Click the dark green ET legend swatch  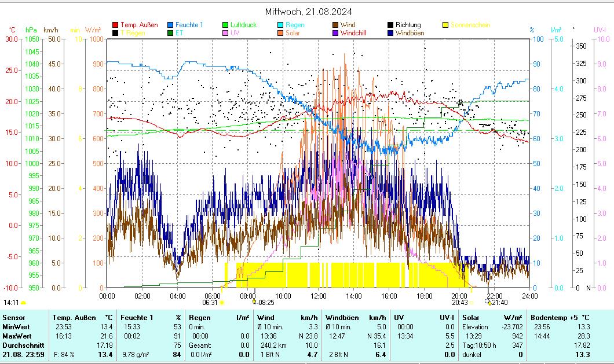pos(170,33)
